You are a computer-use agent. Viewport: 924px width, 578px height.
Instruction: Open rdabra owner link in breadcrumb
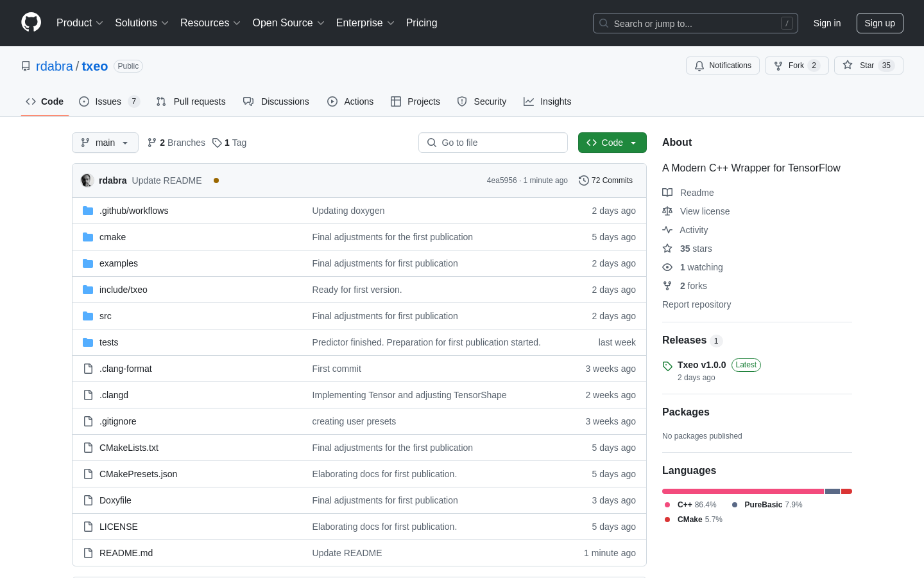pos(55,66)
